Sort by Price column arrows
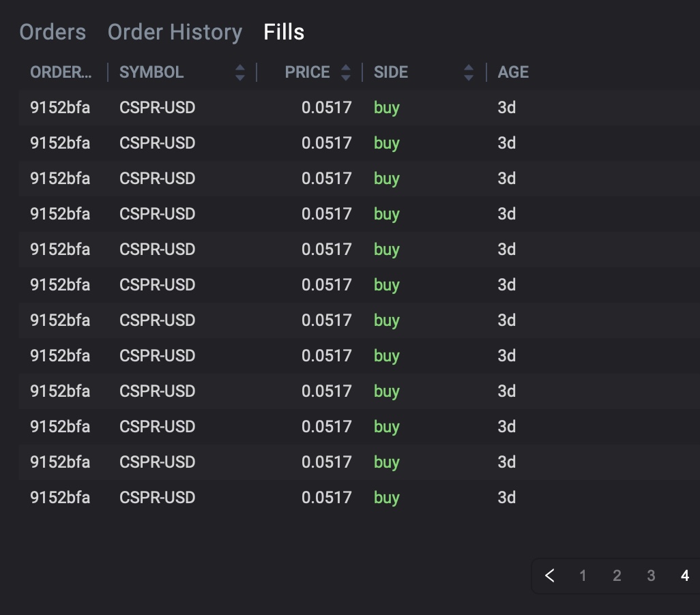The image size is (700, 615). [346, 72]
